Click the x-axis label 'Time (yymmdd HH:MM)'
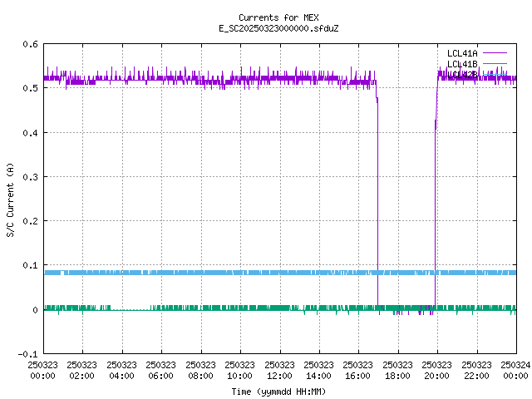 [x=278, y=392]
